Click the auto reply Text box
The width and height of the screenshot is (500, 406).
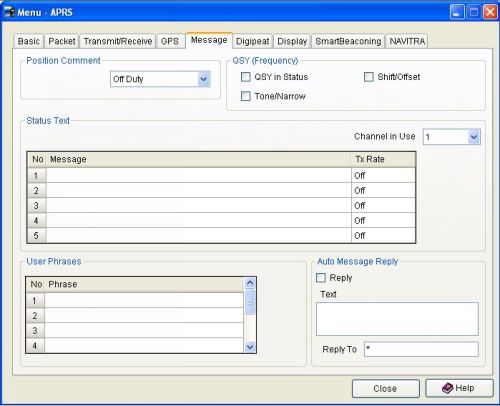(397, 319)
